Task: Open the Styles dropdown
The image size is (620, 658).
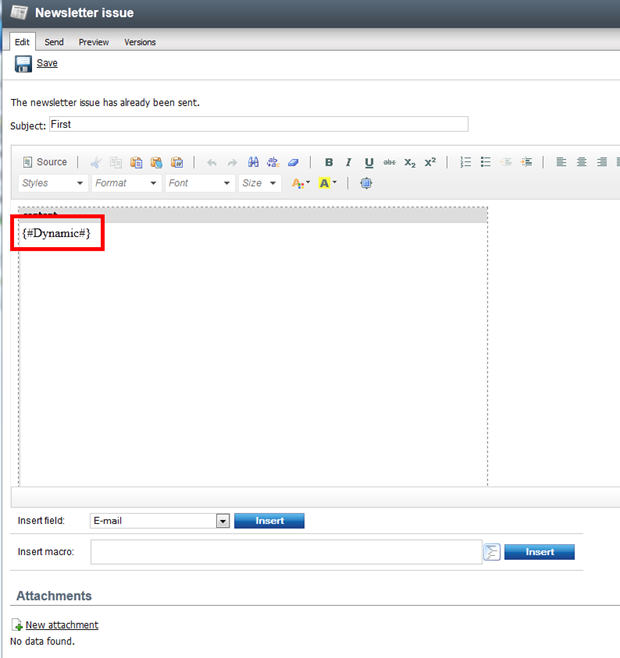Action: point(53,183)
